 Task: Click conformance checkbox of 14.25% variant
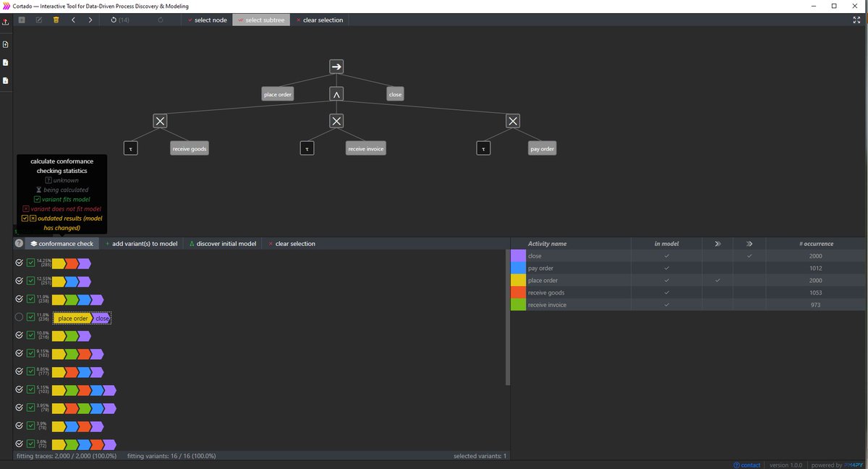(x=30, y=263)
